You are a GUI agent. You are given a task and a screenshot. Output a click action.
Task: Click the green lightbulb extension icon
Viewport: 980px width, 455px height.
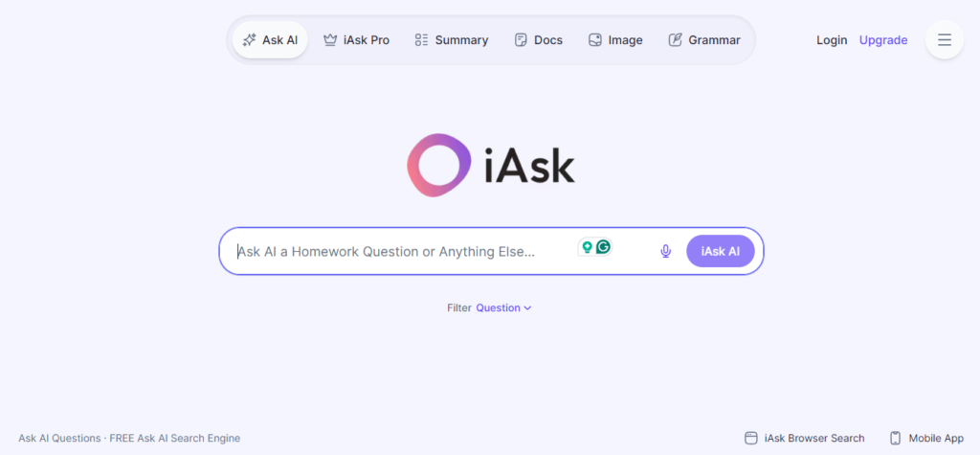[587, 246]
